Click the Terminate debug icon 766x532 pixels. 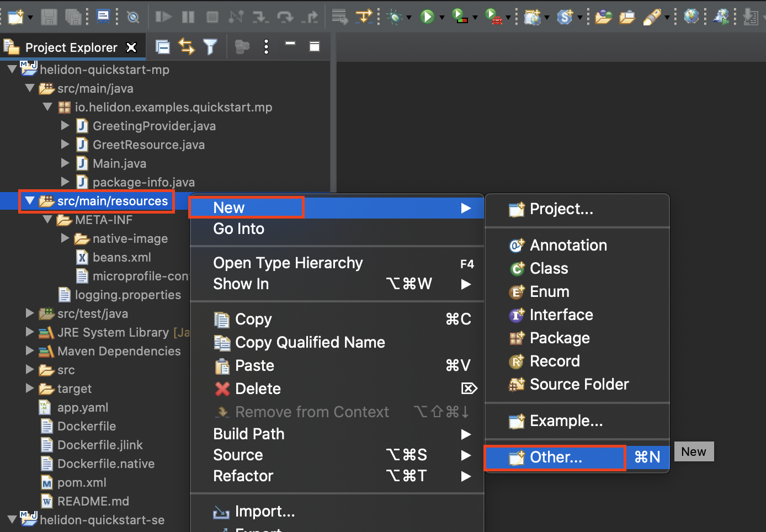point(212,17)
